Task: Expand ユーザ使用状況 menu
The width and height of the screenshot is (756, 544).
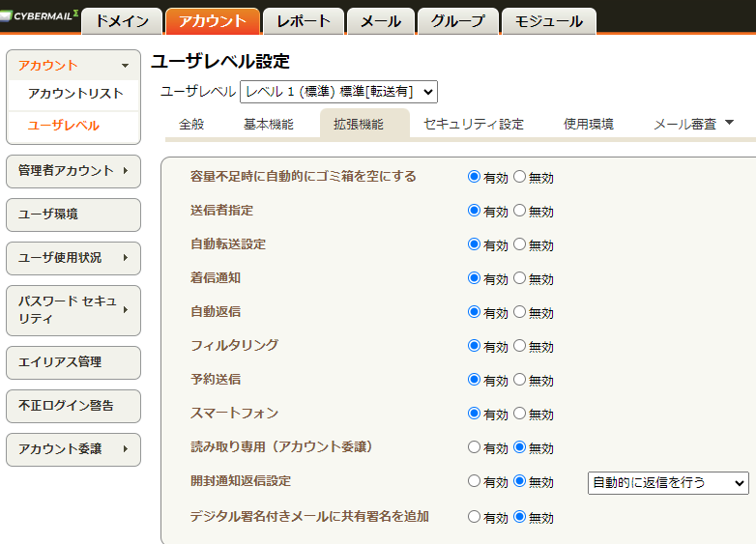Action: [x=73, y=258]
